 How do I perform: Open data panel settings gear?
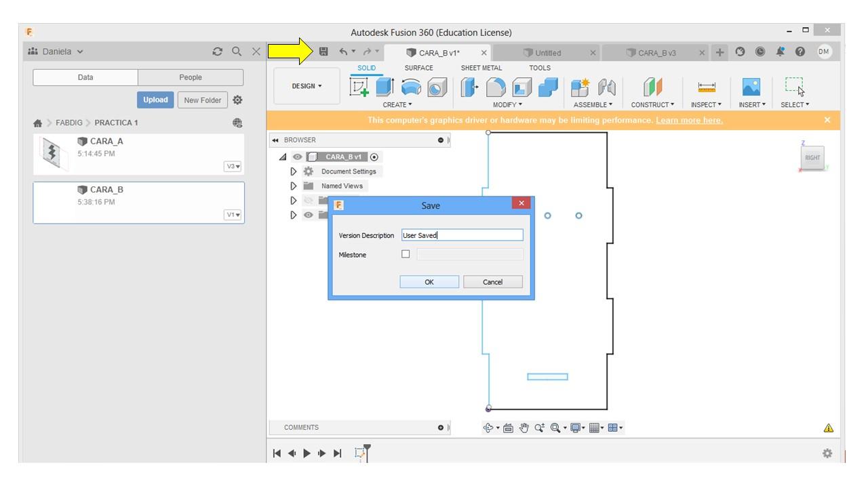point(237,100)
